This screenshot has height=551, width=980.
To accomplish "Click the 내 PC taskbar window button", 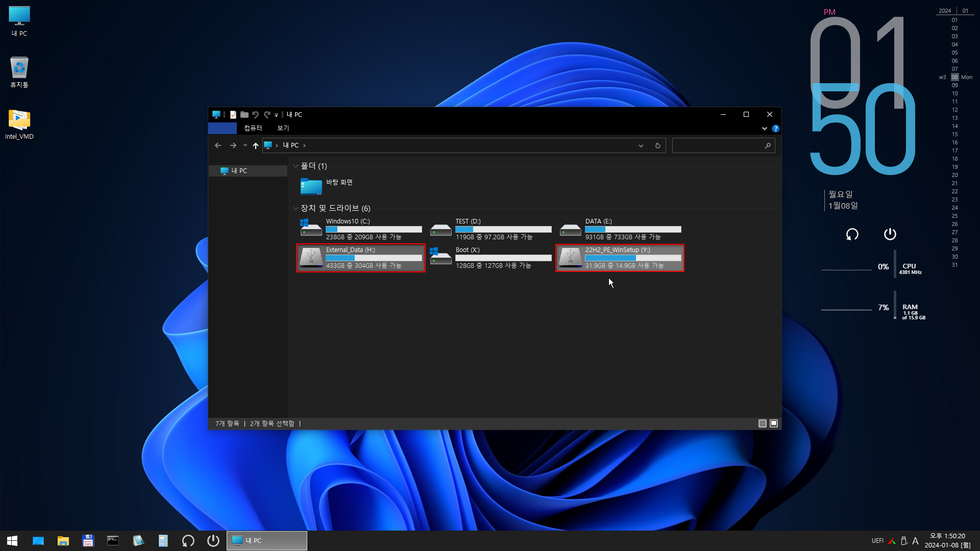I will (267, 541).
